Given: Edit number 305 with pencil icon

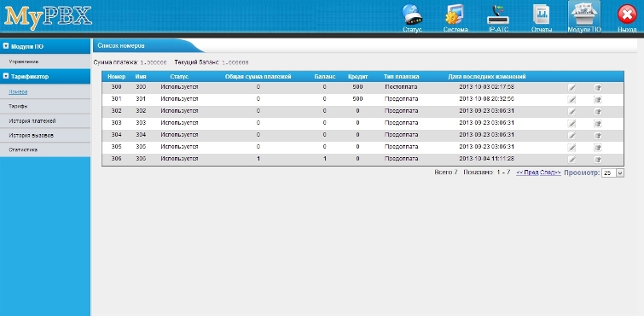Looking at the screenshot, I should (571, 147).
